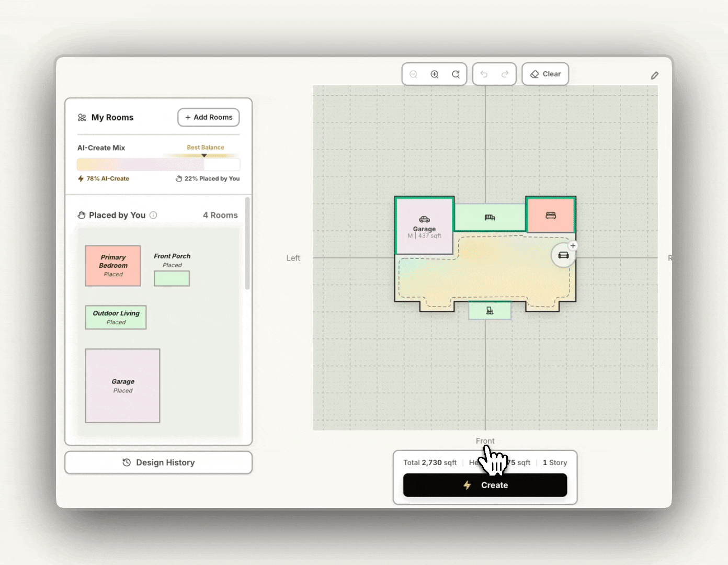Click the Design History clock icon
The width and height of the screenshot is (728, 565).
click(x=127, y=462)
